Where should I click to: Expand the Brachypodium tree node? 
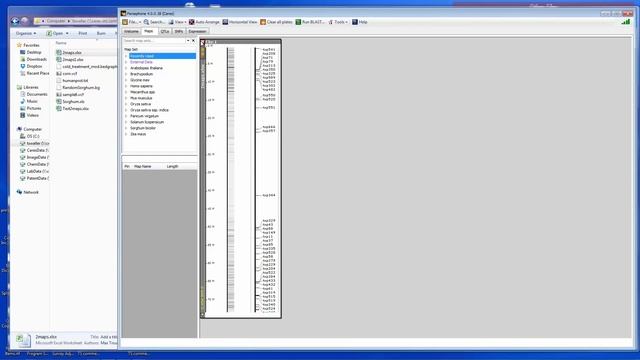tap(126, 74)
